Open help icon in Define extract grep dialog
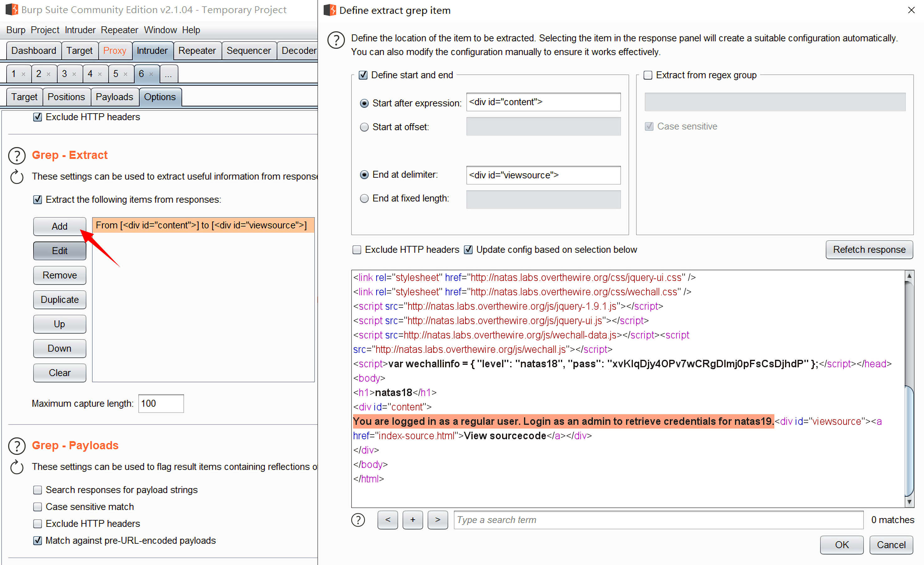 (336, 40)
